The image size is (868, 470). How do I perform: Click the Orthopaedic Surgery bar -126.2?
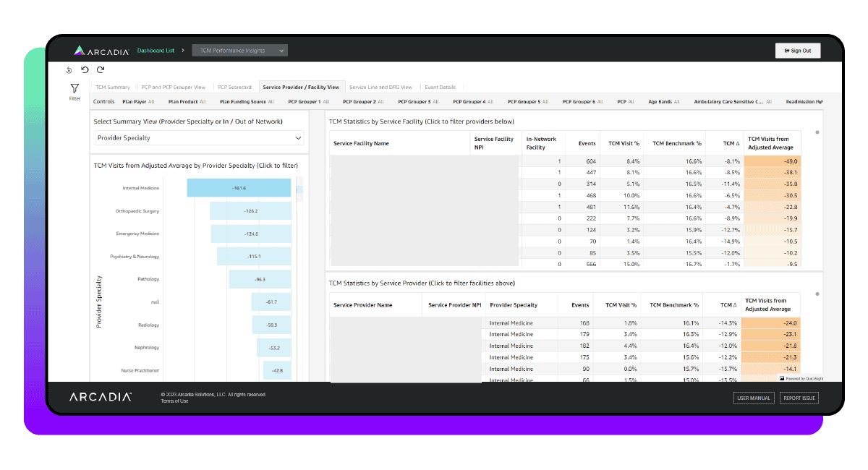(250, 211)
